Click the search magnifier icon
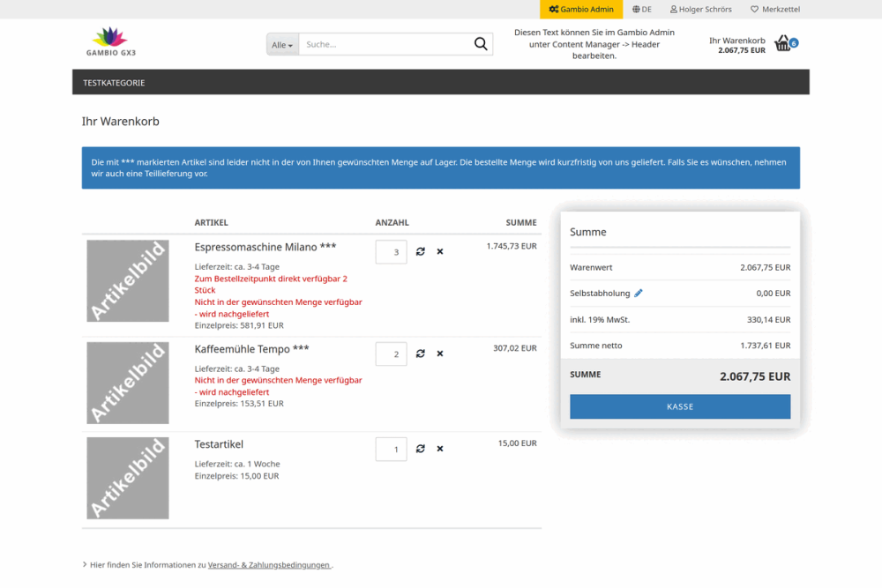Viewport: 882px width, 588px height. [x=481, y=44]
